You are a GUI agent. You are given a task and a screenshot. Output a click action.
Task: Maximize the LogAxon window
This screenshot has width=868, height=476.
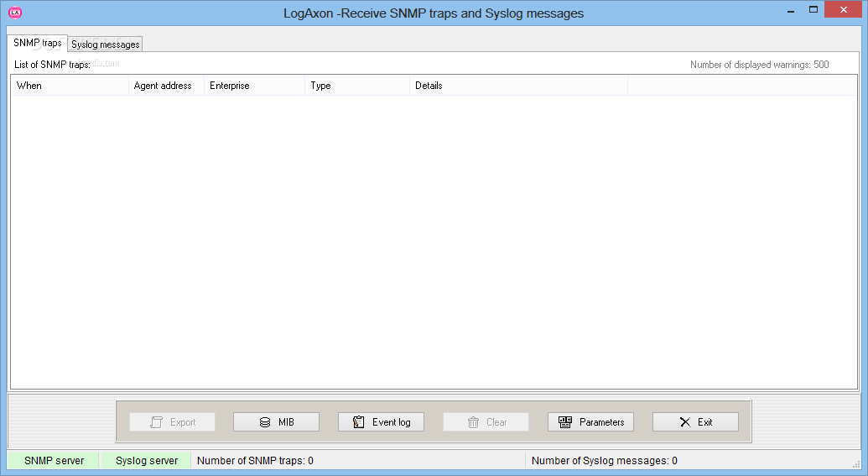(x=813, y=9)
